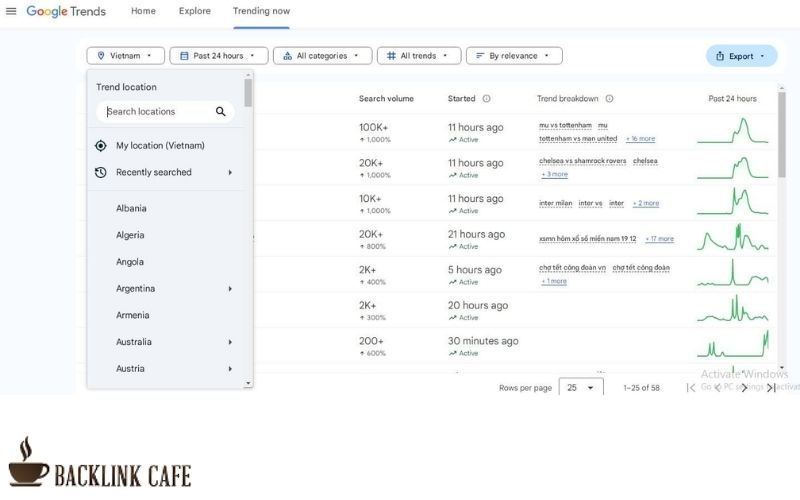Click the Search volume column header
The width and height of the screenshot is (800, 500).
pos(386,98)
